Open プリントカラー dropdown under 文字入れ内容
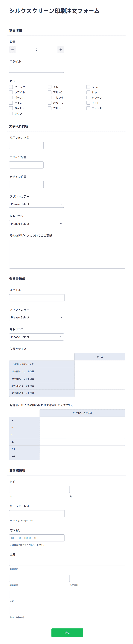This screenshot has width=133, height=644. (x=37, y=204)
